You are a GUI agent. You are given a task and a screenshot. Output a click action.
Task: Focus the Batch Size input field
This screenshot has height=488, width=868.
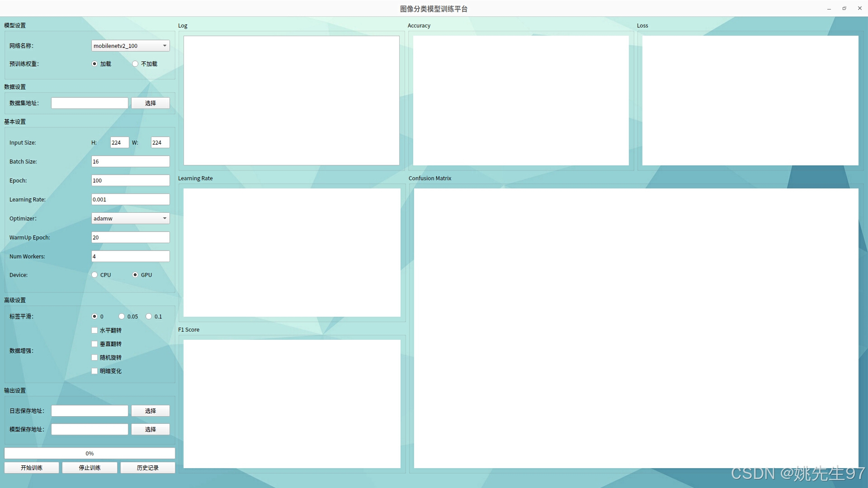pyautogui.click(x=130, y=161)
